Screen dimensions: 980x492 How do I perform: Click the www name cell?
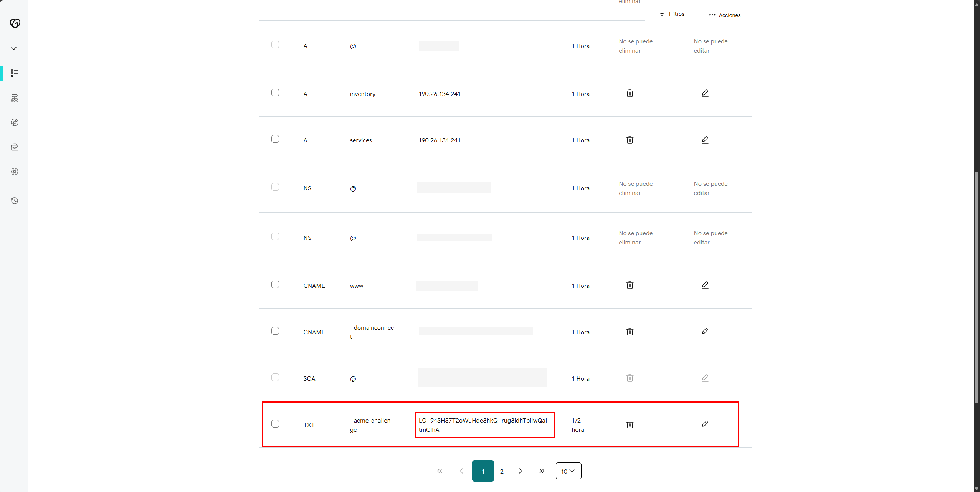tap(357, 286)
